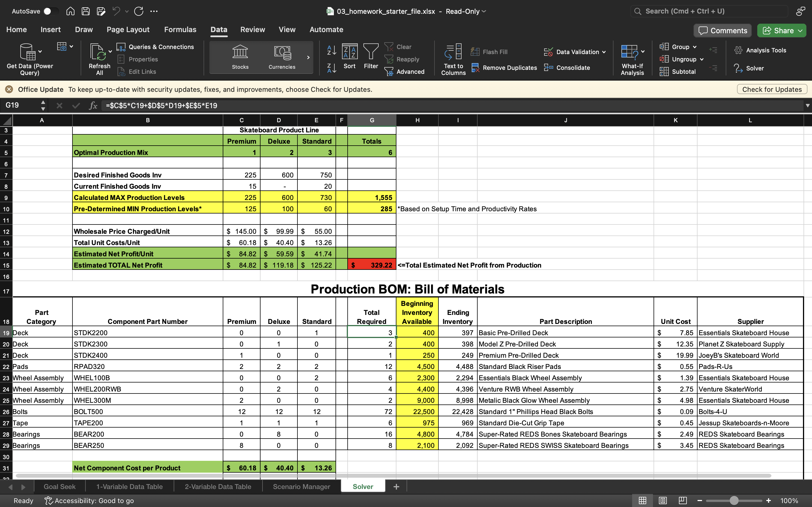
Task: Click the Consolidate icon
Action: (x=548, y=68)
